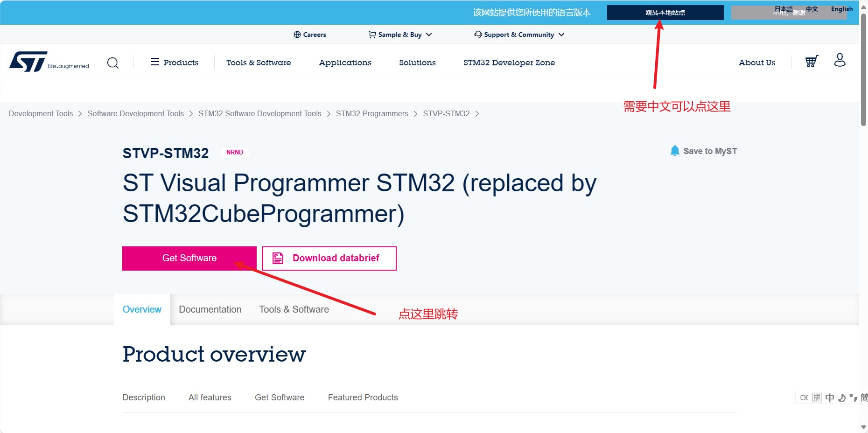
Task: Toggle the 中 Chinese/English IME mode
Action: 830,398
